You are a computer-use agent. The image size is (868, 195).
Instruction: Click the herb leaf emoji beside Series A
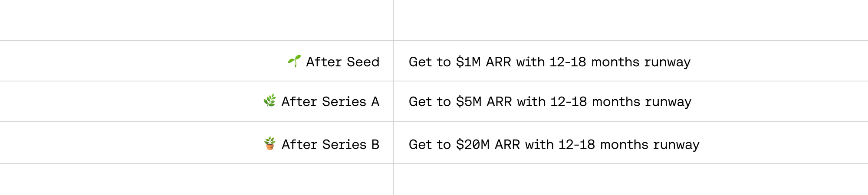point(270,101)
